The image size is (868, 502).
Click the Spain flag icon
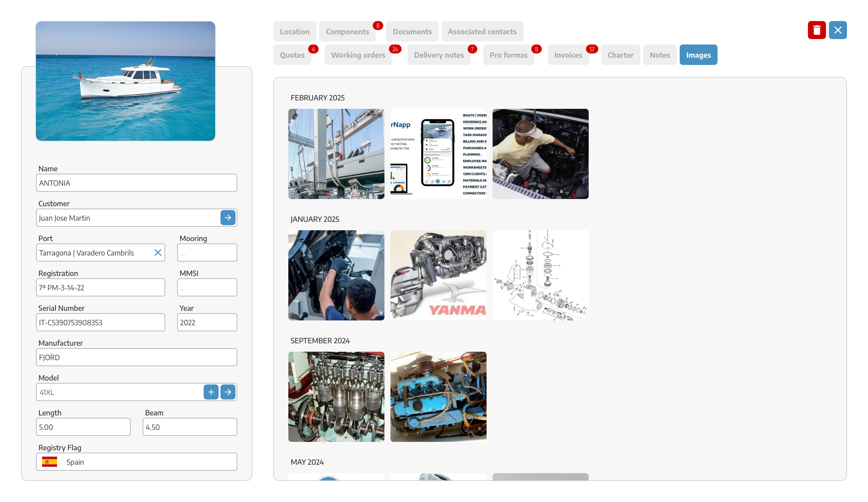pyautogui.click(x=50, y=462)
